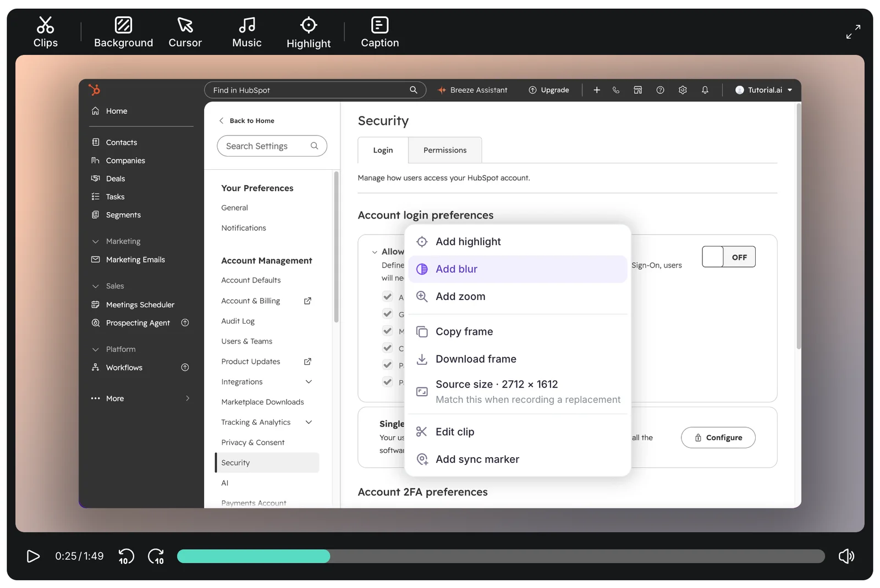Click Prospecting Agent upgrade icon
The image size is (880, 588).
tap(185, 323)
